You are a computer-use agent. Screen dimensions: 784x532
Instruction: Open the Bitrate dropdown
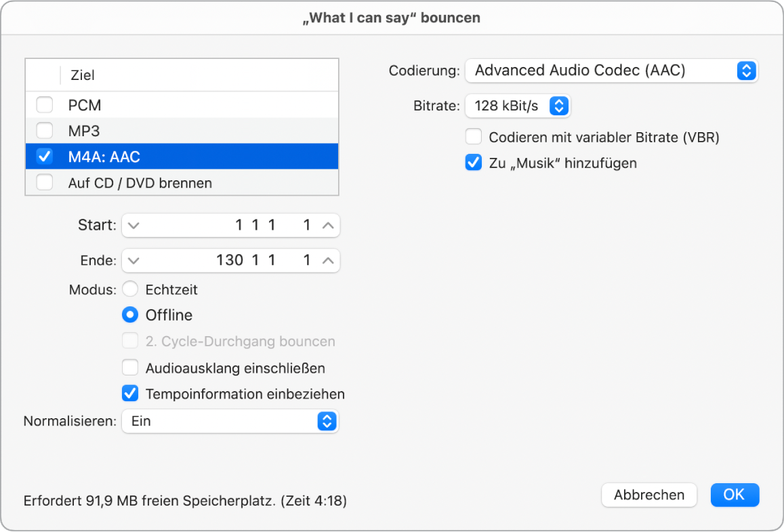pyautogui.click(x=518, y=106)
